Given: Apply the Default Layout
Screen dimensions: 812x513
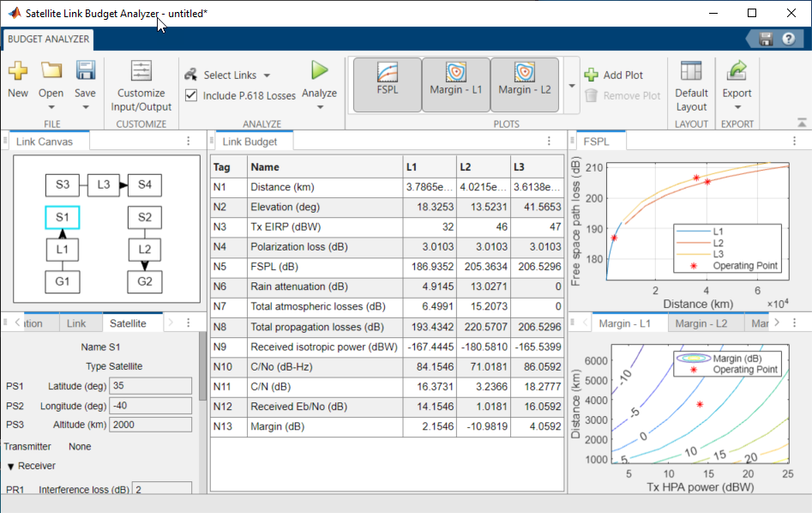Looking at the screenshot, I should 691,85.
